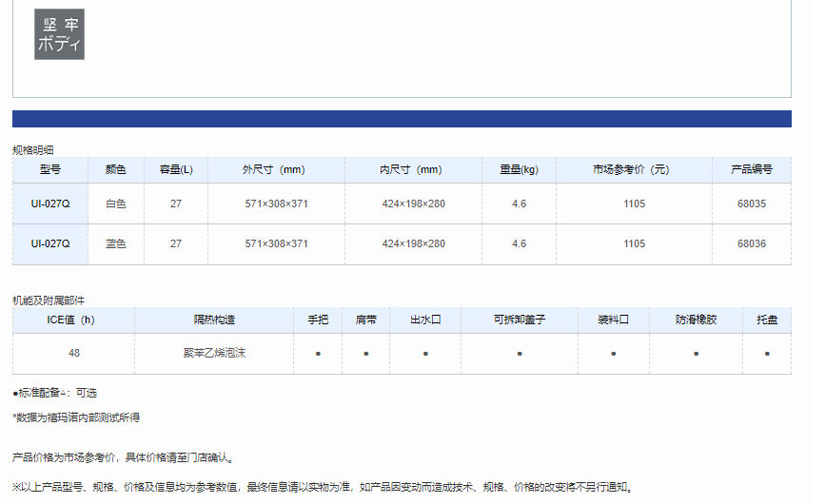Click the 托盘 column header
Screen dimensions: 825x504
click(x=767, y=320)
